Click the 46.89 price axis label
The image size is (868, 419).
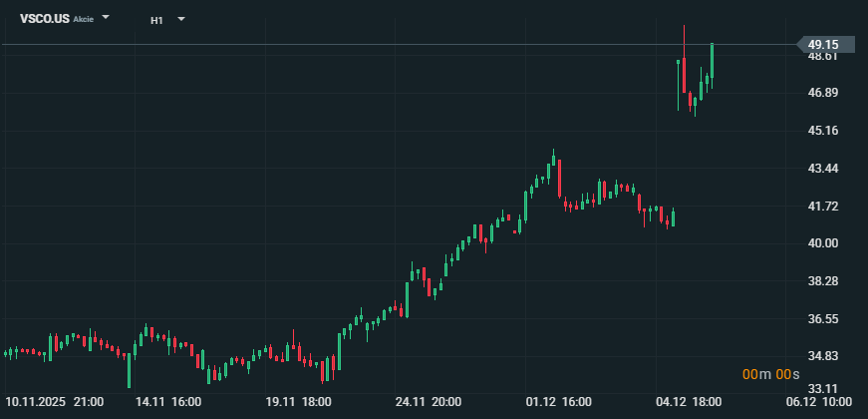823,93
